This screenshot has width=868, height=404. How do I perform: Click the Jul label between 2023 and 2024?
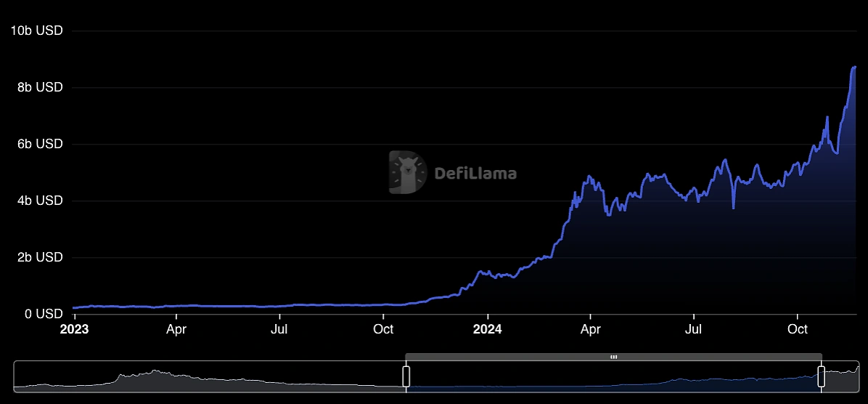point(280,329)
